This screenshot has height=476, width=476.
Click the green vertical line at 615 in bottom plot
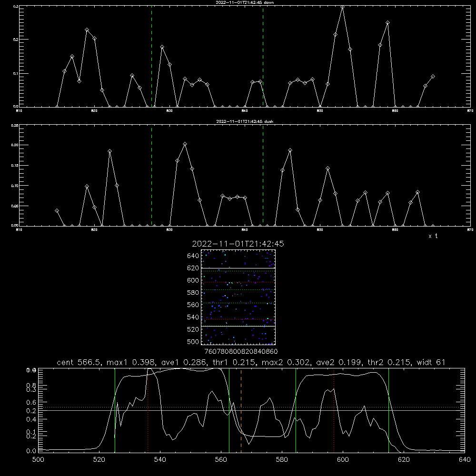[388, 410]
